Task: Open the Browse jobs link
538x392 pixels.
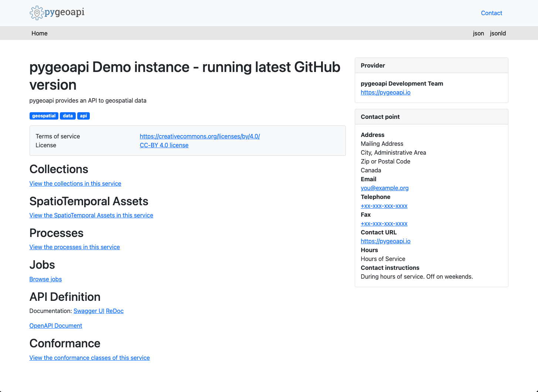Action: [45, 279]
